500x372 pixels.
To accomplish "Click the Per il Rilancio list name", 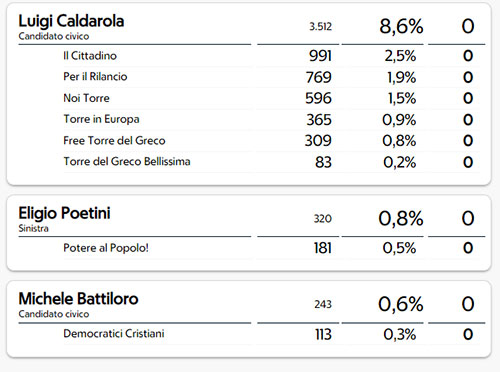I will click(x=95, y=77).
